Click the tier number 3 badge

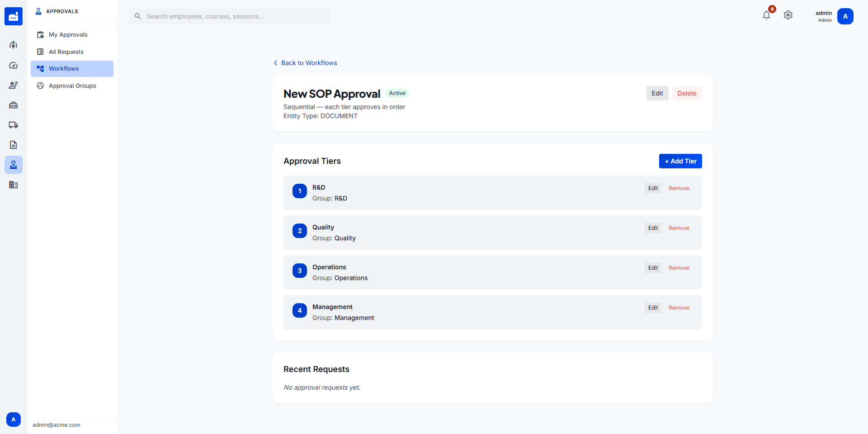point(300,271)
